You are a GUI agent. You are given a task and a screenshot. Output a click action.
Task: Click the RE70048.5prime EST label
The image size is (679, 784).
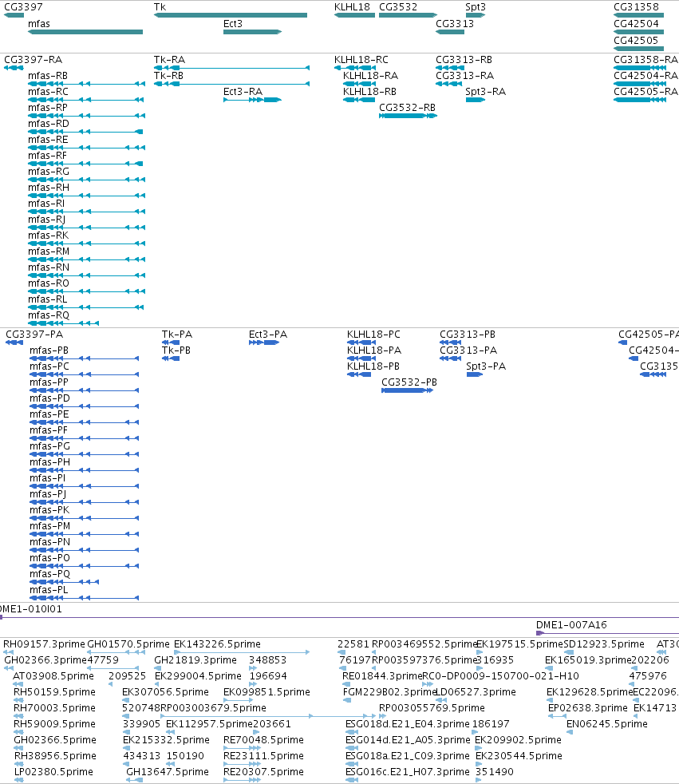(x=263, y=739)
